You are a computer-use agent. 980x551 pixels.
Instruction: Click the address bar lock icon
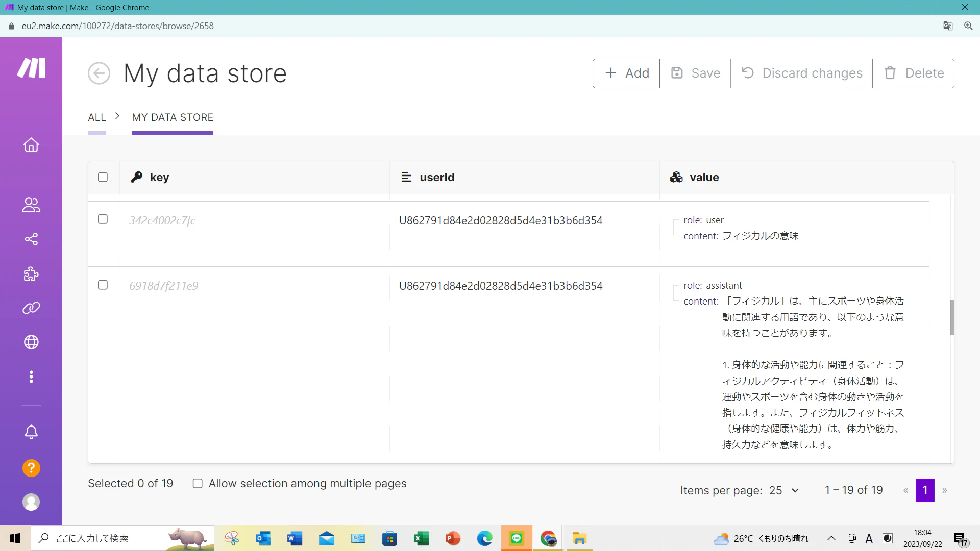pos(11,26)
